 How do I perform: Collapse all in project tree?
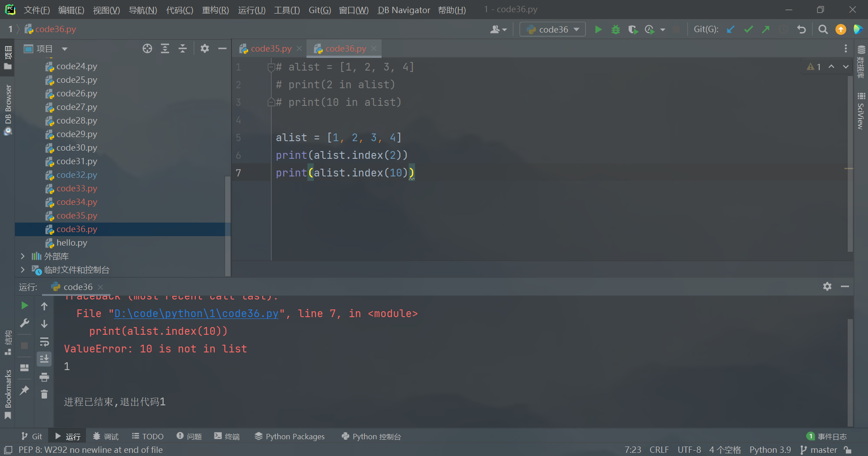pyautogui.click(x=183, y=48)
